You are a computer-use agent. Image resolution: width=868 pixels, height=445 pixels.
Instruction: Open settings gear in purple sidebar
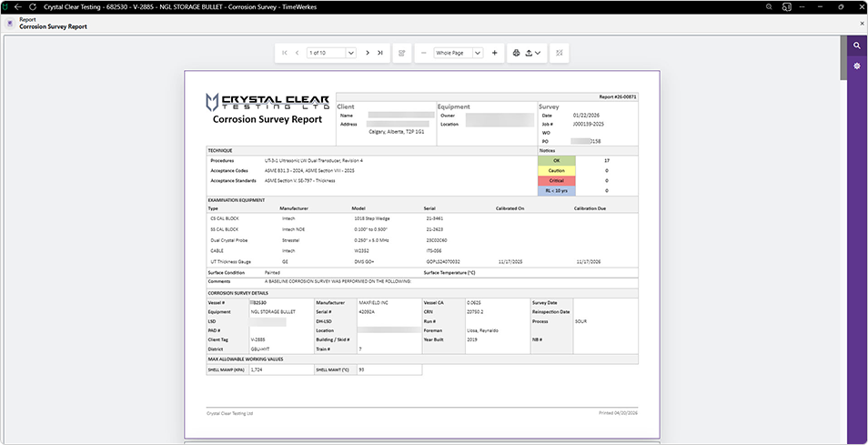[857, 66]
